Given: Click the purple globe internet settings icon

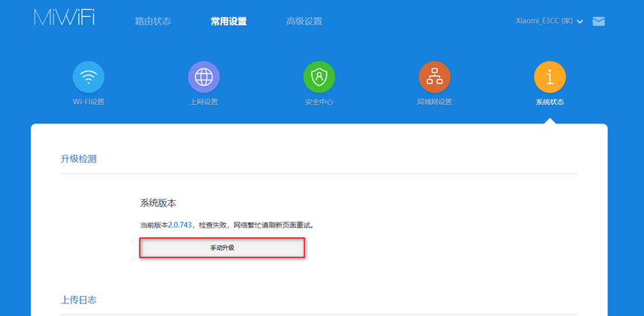Looking at the screenshot, I should click(x=204, y=77).
